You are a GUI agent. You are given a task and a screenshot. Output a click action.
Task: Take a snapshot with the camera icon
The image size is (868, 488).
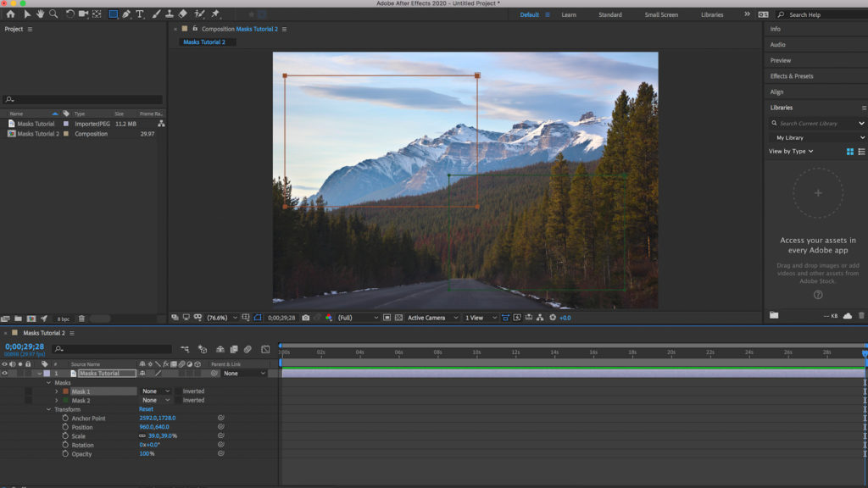pyautogui.click(x=306, y=318)
